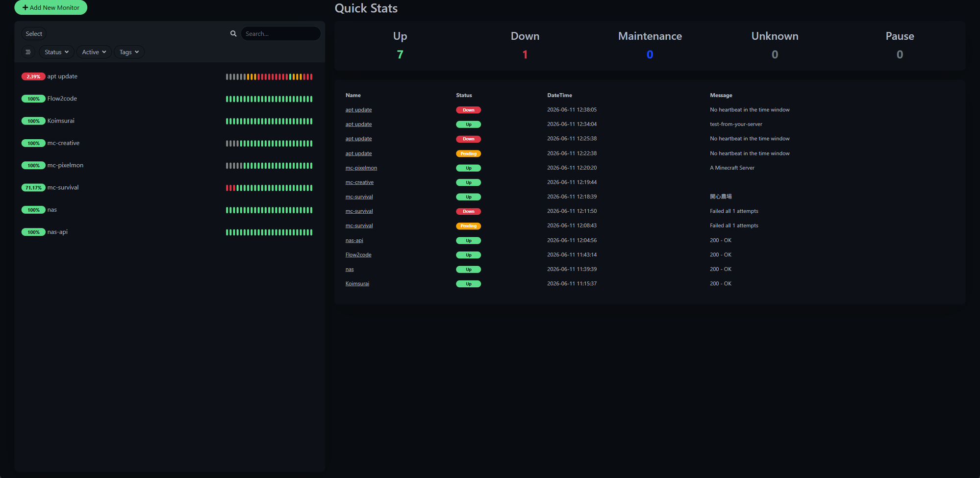Click the Pending badge at 12:08:43

(x=468, y=226)
